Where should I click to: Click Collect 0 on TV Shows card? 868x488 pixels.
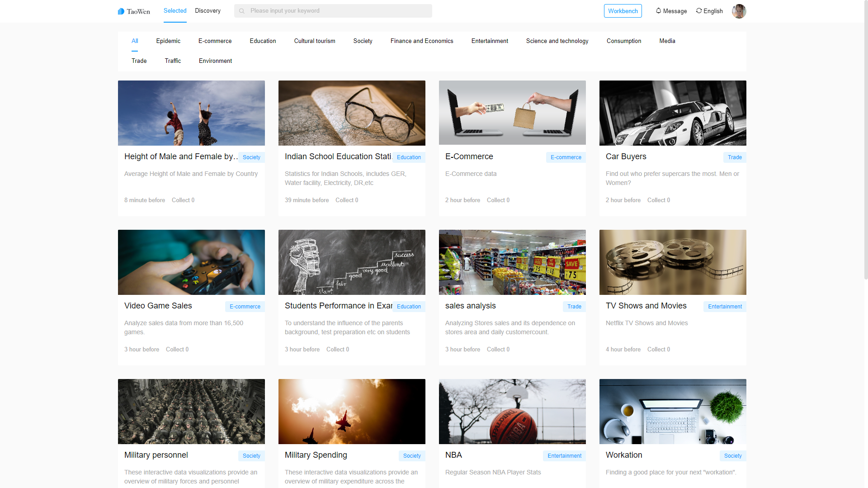[659, 350]
